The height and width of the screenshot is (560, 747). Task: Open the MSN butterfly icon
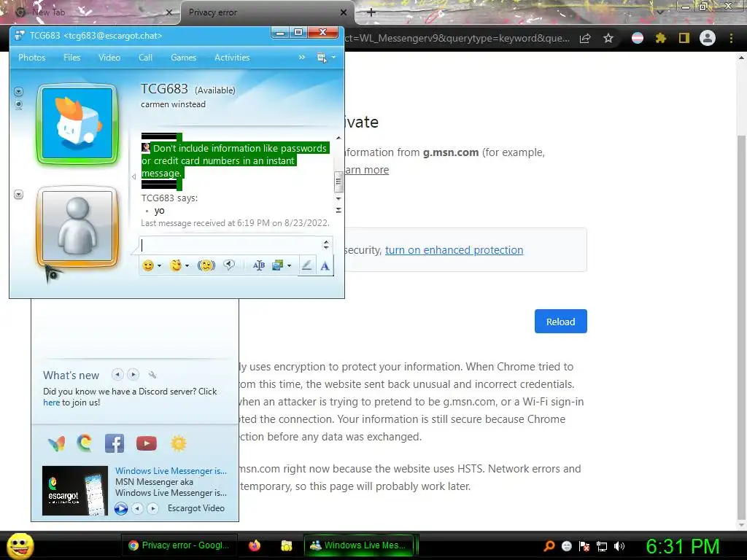57,444
